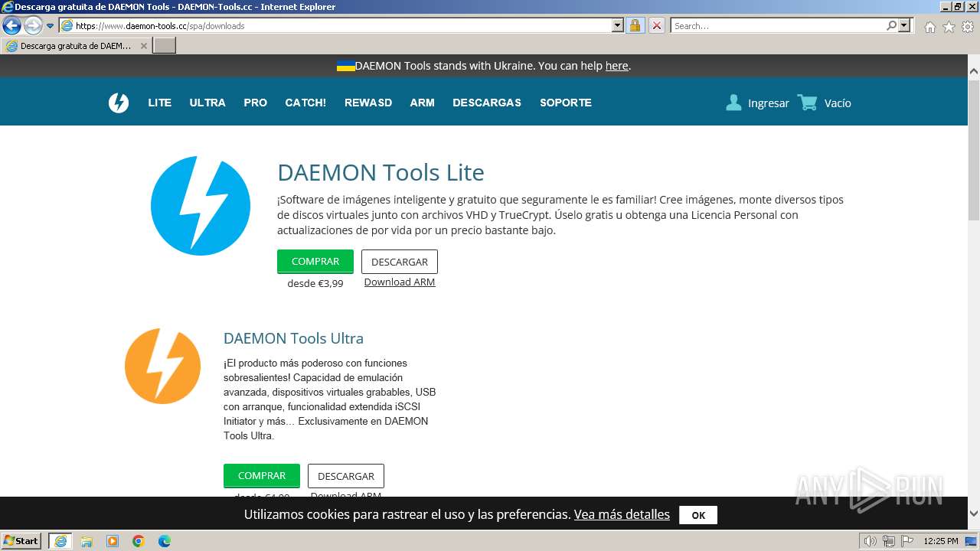Click the scrollbar up arrow
Image resolution: width=980 pixels, height=551 pixels.
tap(974, 71)
